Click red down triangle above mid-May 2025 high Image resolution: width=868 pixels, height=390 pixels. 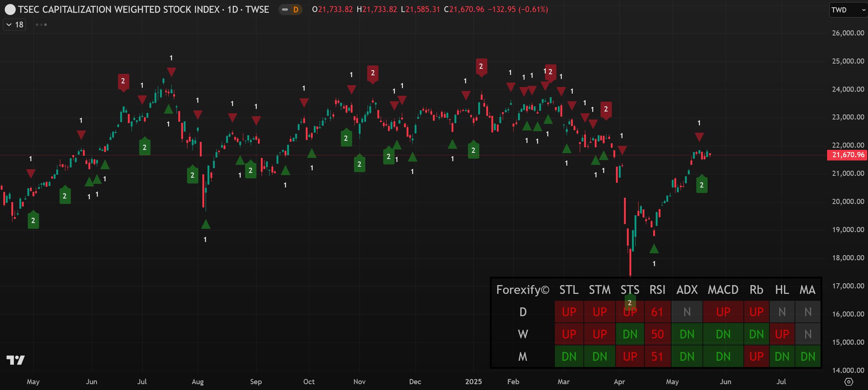click(699, 137)
